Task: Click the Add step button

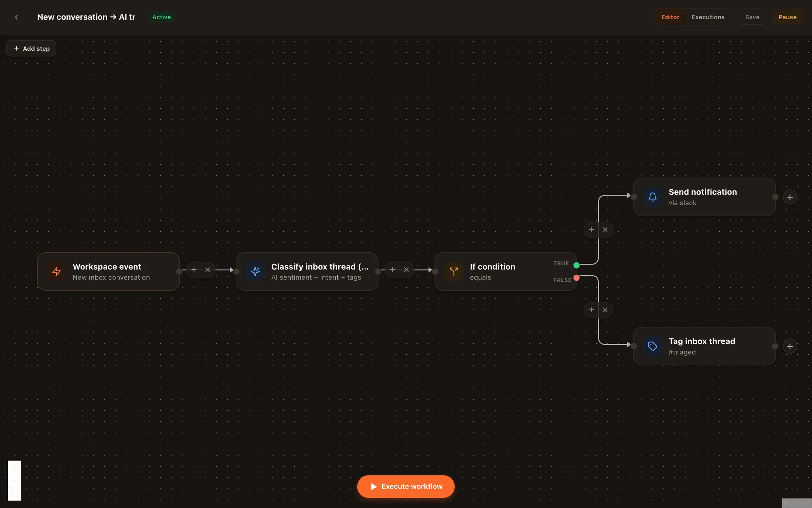Action: [x=31, y=48]
